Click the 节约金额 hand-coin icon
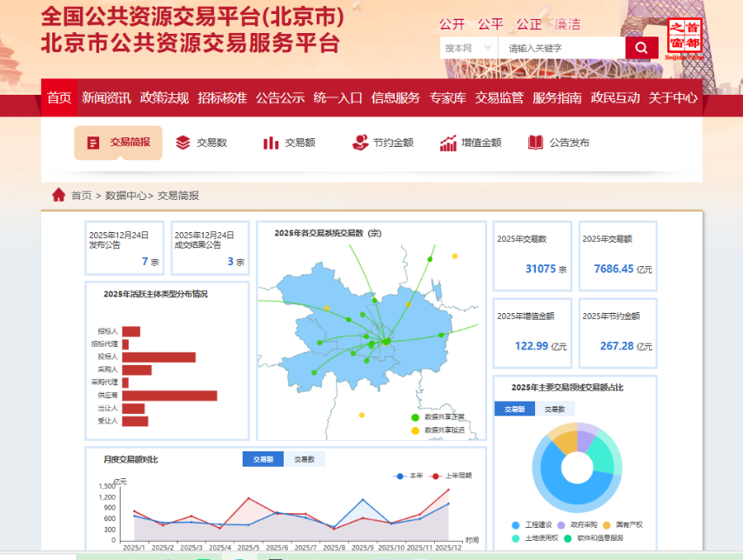The width and height of the screenshot is (743, 560). (360, 143)
